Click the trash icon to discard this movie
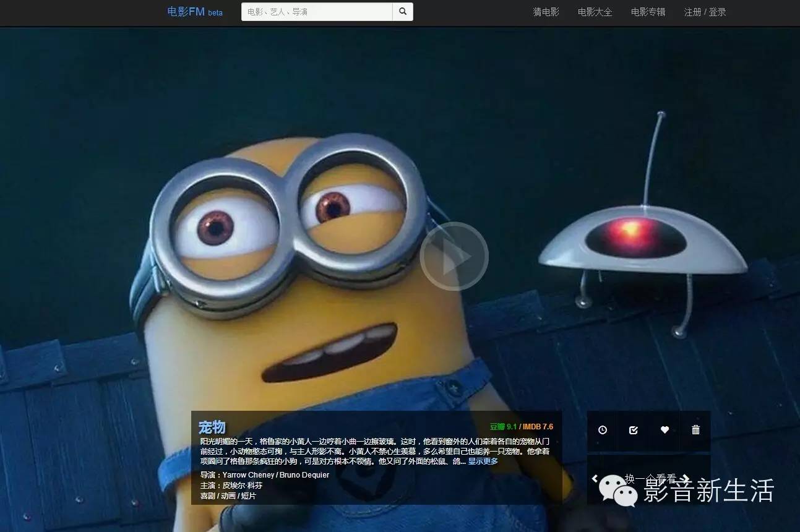The image size is (800, 532). (x=695, y=430)
